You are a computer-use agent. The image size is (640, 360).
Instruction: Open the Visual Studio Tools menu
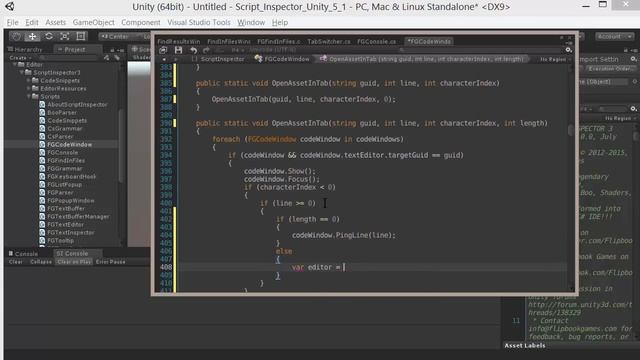point(199,22)
